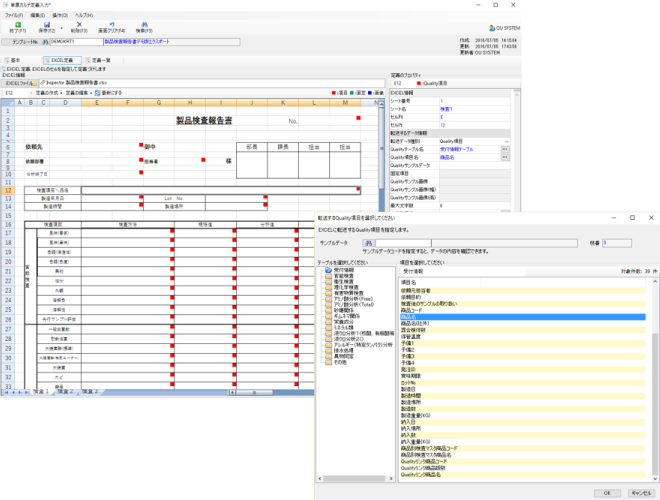660x500 pixels.
Task: Click binoculars lookup beside テンプレートNo field
Action: [x=45, y=42]
